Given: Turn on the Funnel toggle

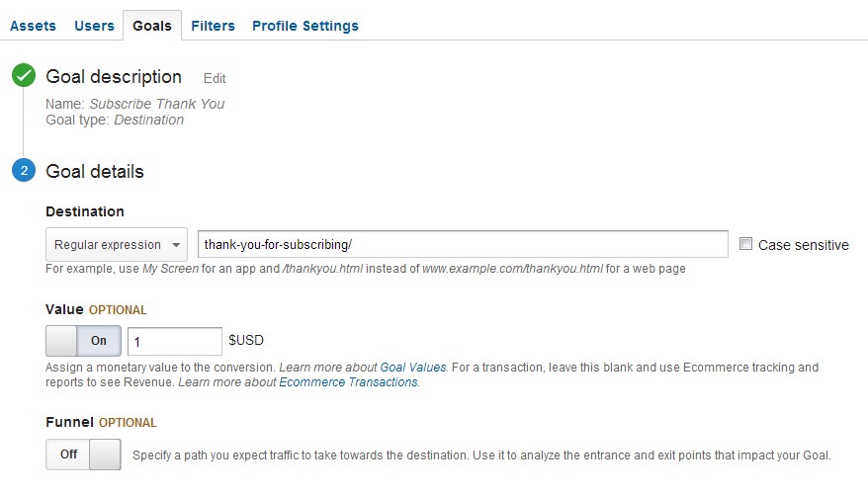Looking at the screenshot, I should pos(83,455).
